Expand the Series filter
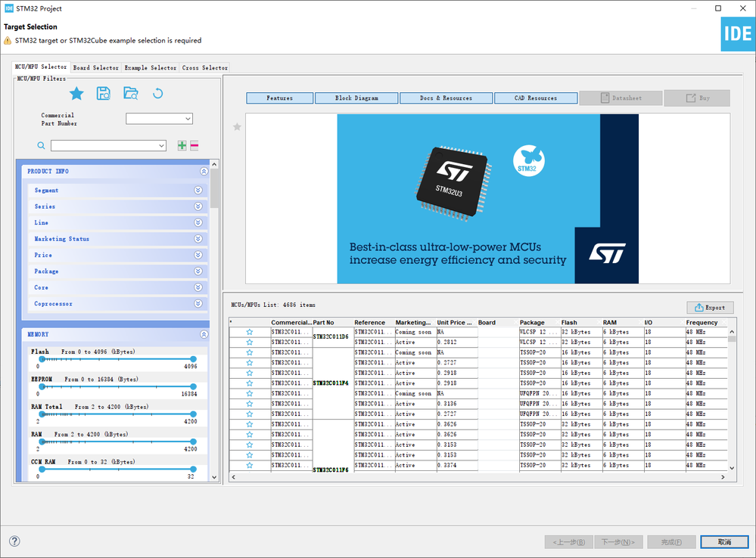756x558 pixels. coord(198,206)
